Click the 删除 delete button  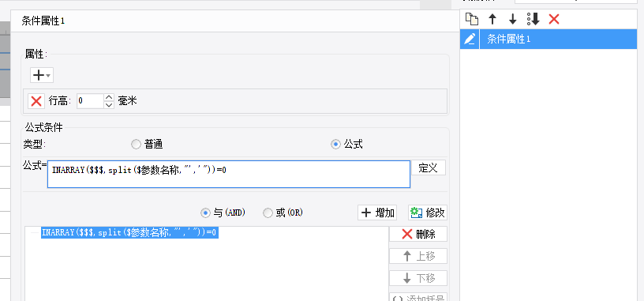tap(418, 235)
